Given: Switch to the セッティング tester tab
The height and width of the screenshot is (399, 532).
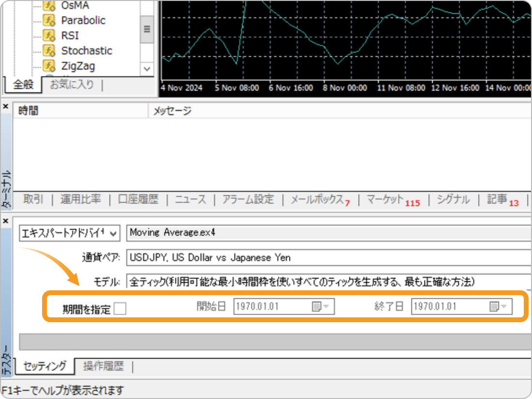Looking at the screenshot, I should pos(44,366).
